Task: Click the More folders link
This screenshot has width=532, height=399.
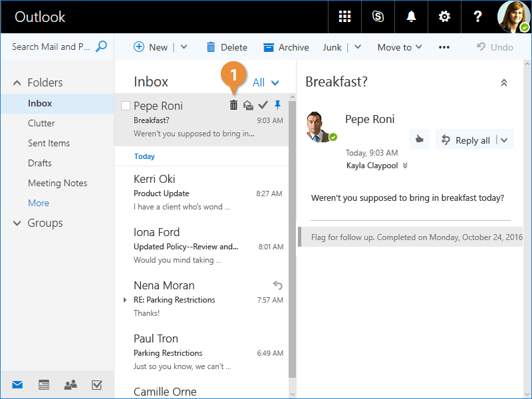Action: pyautogui.click(x=39, y=203)
